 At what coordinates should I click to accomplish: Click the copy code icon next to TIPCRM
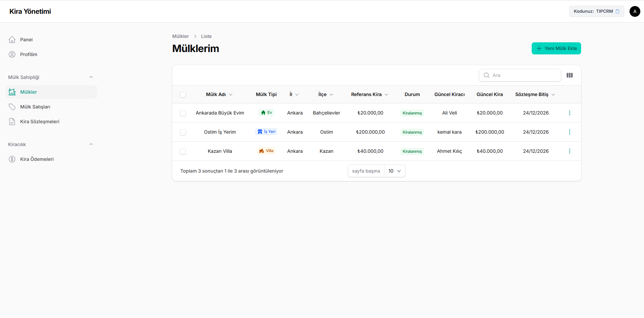click(x=617, y=11)
